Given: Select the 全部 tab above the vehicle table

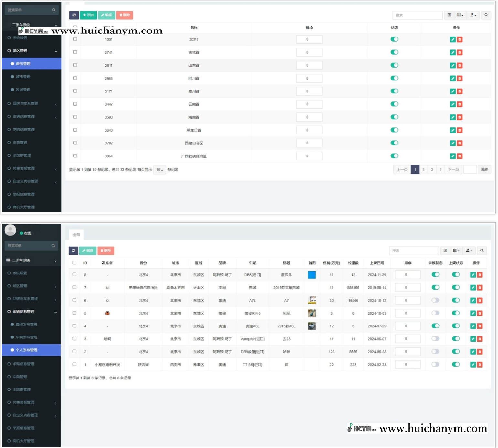Looking at the screenshot, I should click(76, 235).
